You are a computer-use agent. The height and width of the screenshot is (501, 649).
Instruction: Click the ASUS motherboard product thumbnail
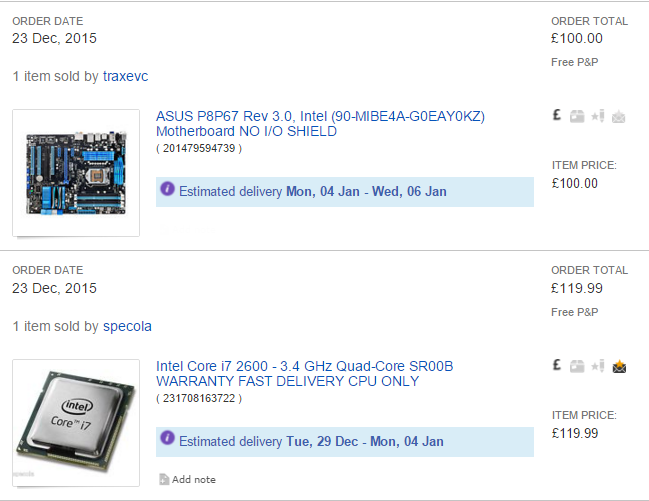76,173
